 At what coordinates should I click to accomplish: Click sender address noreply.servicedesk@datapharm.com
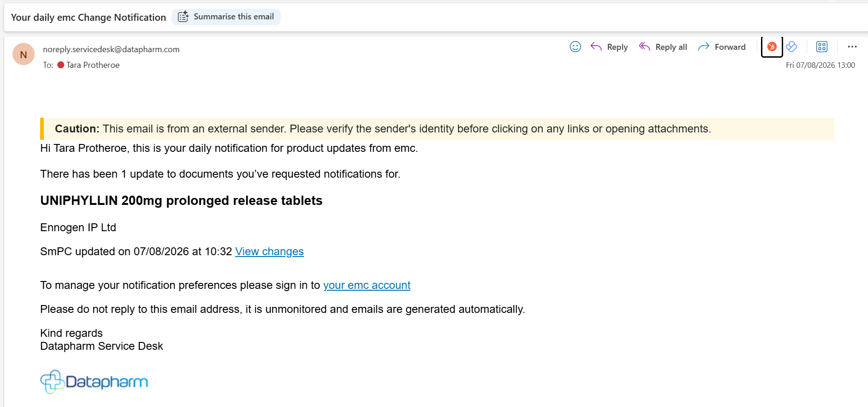point(111,49)
